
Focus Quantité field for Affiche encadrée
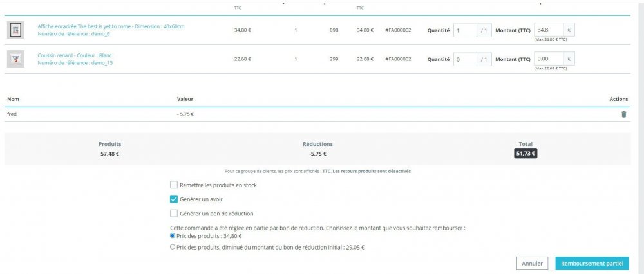pos(465,30)
